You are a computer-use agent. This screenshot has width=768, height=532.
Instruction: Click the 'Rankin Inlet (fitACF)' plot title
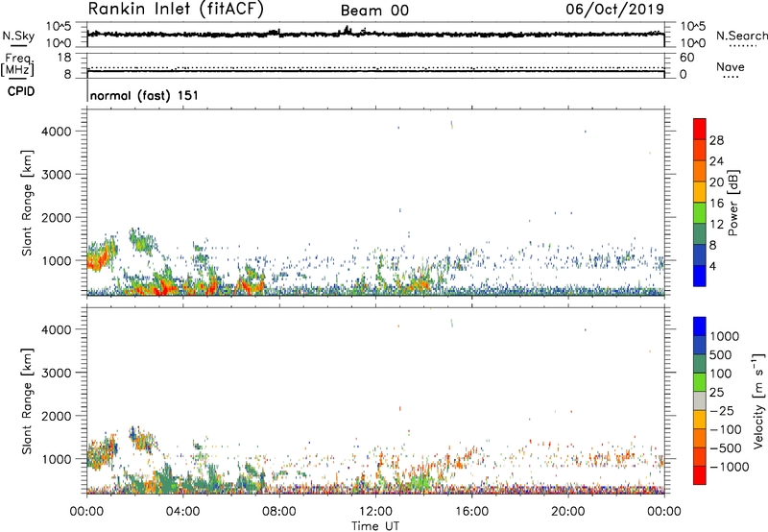176,9
